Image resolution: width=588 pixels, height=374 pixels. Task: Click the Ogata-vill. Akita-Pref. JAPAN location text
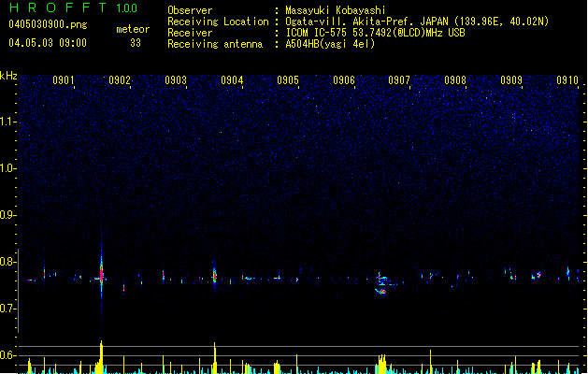(x=417, y=22)
